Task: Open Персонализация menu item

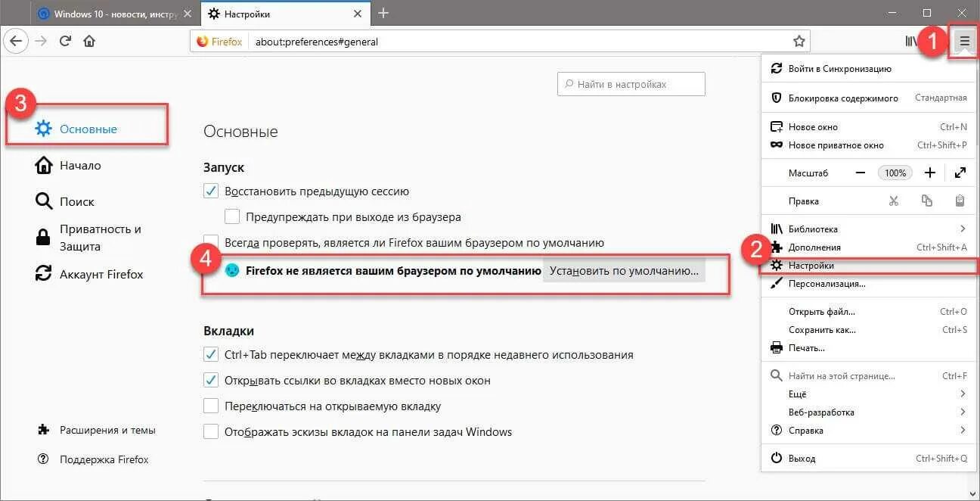Action: click(x=867, y=284)
